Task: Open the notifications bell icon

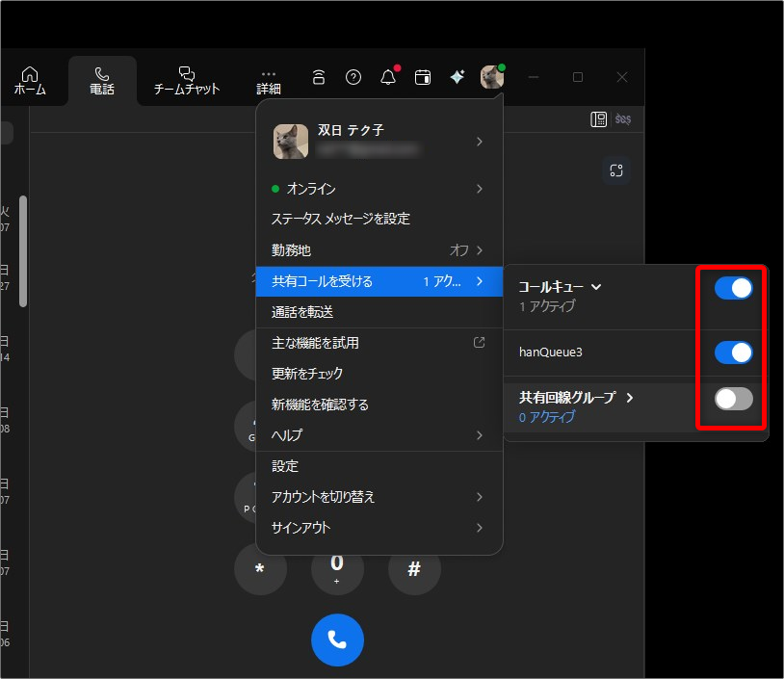Action: (387, 77)
